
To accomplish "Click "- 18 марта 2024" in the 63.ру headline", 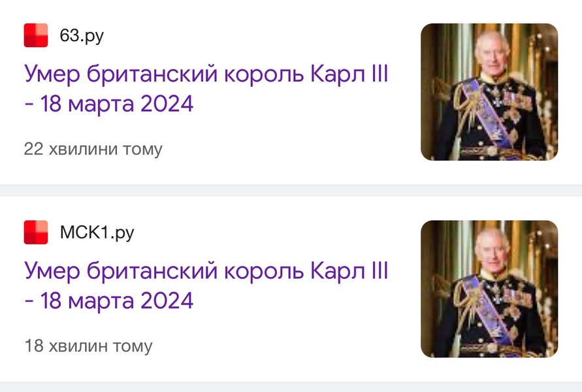I will pos(108,104).
